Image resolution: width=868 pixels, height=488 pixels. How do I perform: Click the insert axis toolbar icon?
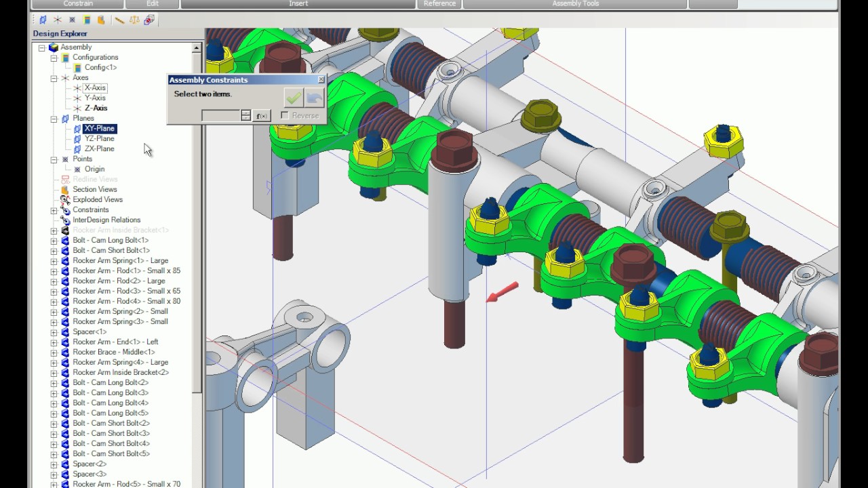click(58, 20)
